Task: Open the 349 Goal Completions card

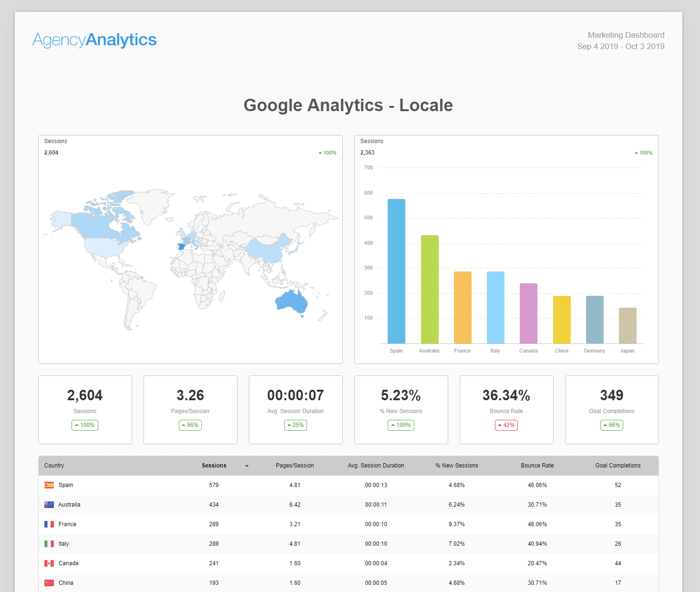Action: point(612,410)
